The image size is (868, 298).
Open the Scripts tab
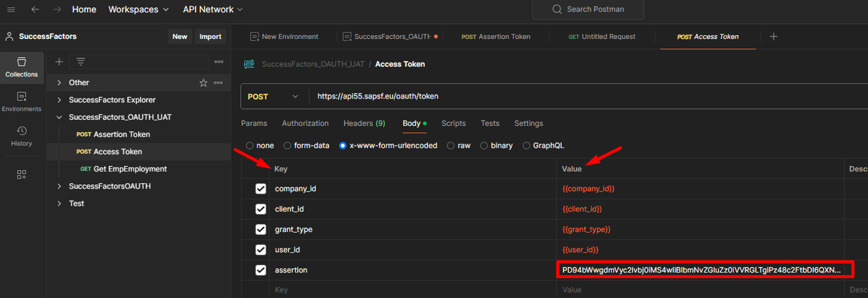pyautogui.click(x=453, y=123)
